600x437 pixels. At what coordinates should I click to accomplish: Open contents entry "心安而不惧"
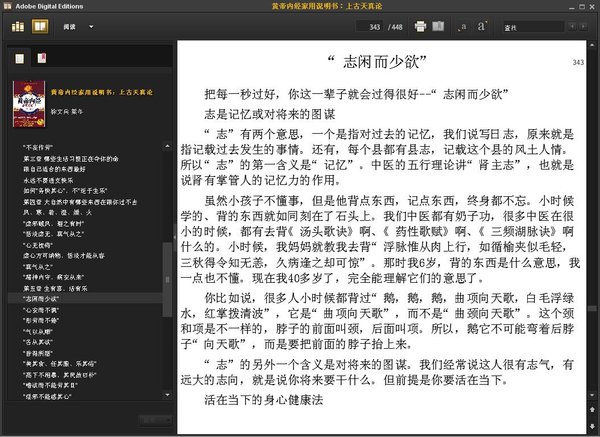(41, 310)
